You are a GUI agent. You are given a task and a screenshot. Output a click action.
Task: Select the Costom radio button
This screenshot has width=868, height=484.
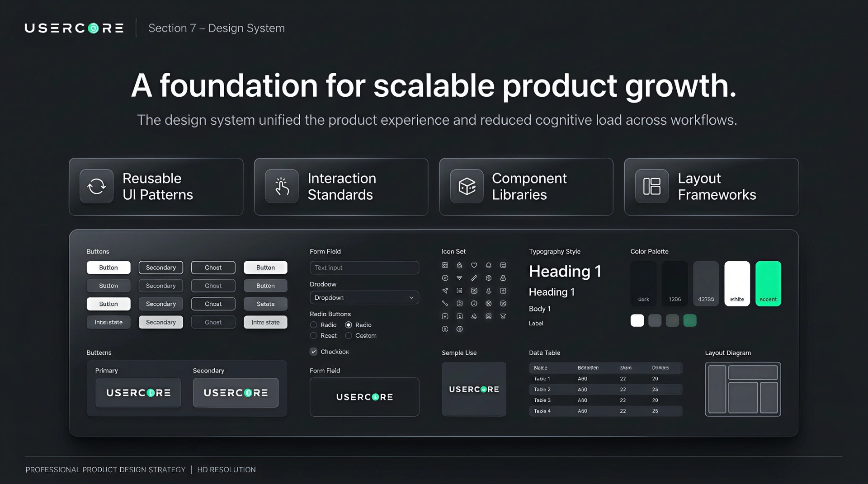point(349,336)
